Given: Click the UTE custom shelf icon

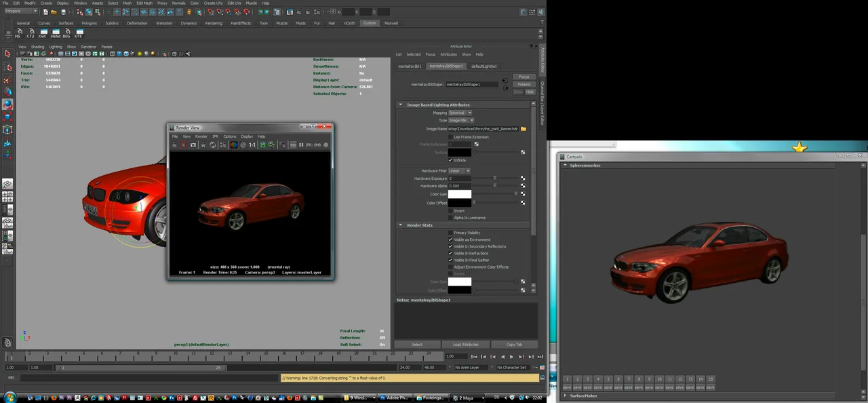Looking at the screenshot, I should coord(79,33).
